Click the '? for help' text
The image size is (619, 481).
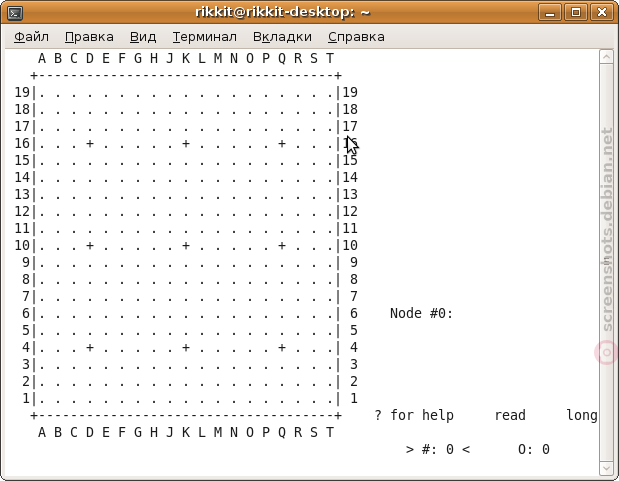[x=414, y=415]
